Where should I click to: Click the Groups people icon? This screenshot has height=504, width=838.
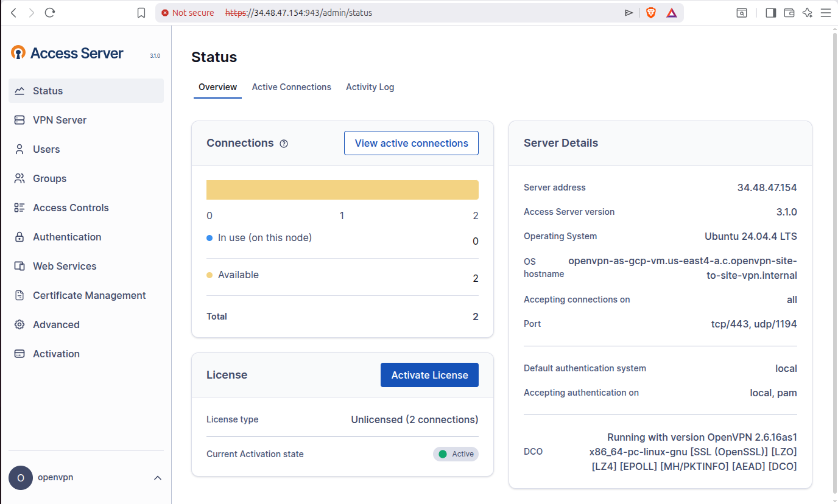coord(19,178)
